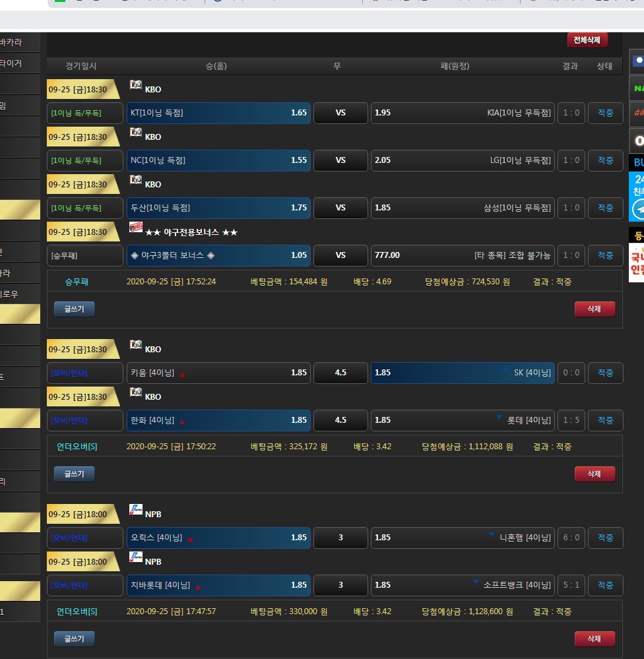The image size is (644, 659).
Task: Click the 적중 status for NC game
Action: (605, 160)
